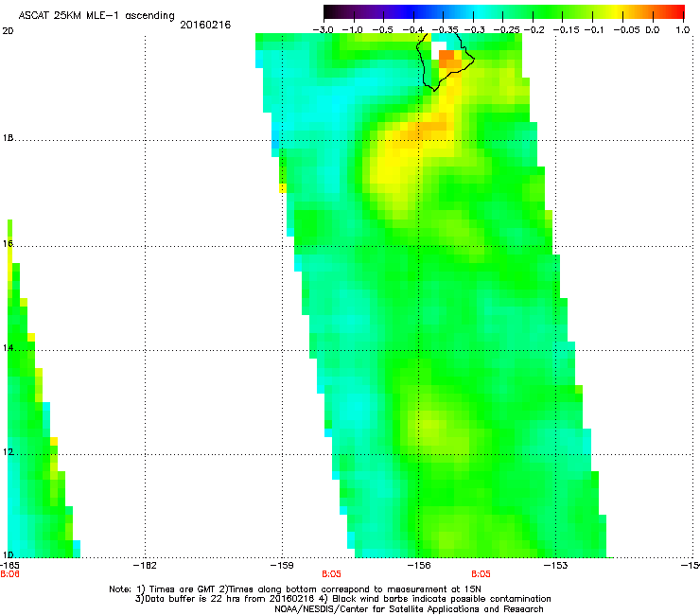Click the latitude label 18
The height and width of the screenshot is (615, 700).
pyautogui.click(x=8, y=138)
